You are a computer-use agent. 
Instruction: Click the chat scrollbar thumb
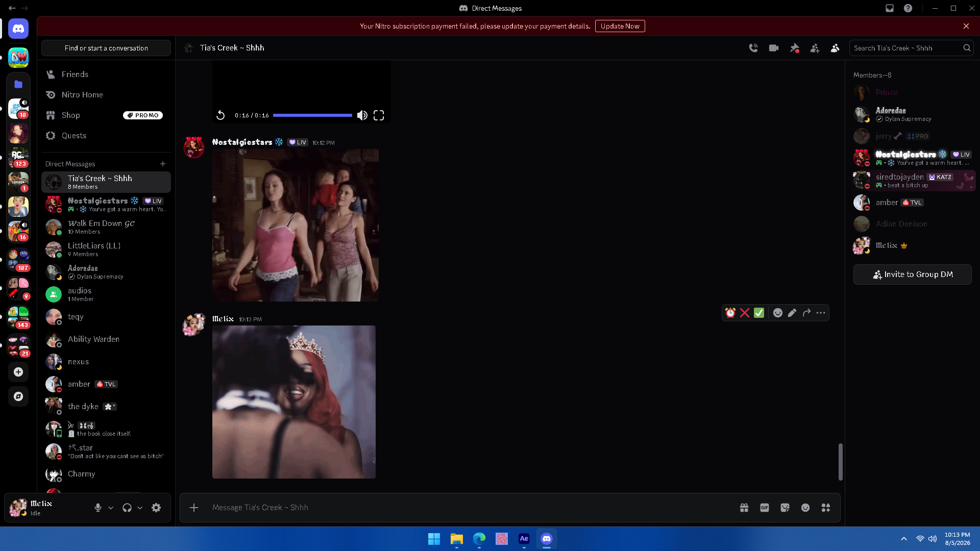840,462
